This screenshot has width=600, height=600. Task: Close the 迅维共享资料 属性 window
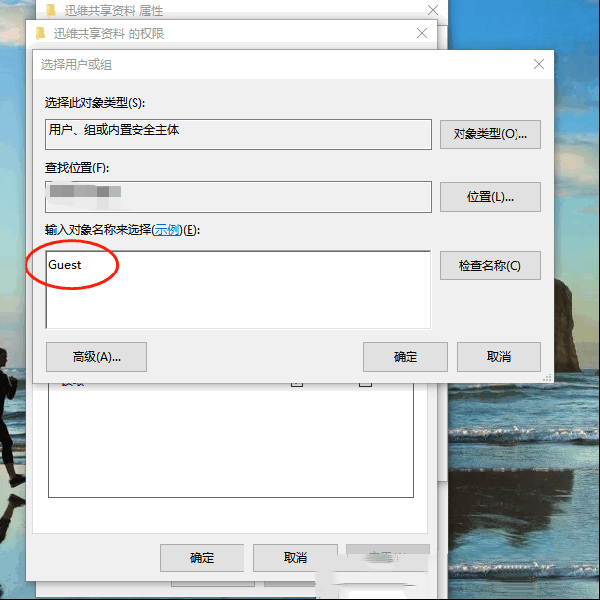coord(433,10)
